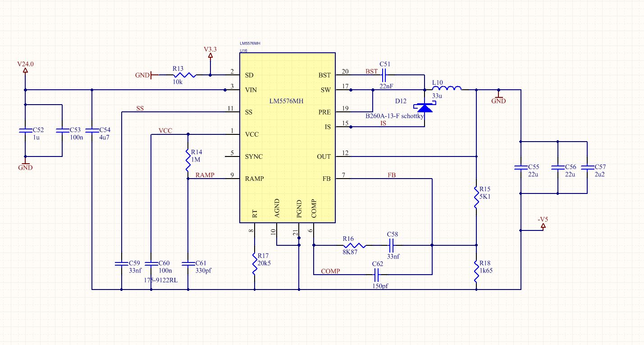The height and width of the screenshot is (345, 644).
Task: Click the SYNC pin name on U16
Action: click(x=254, y=156)
